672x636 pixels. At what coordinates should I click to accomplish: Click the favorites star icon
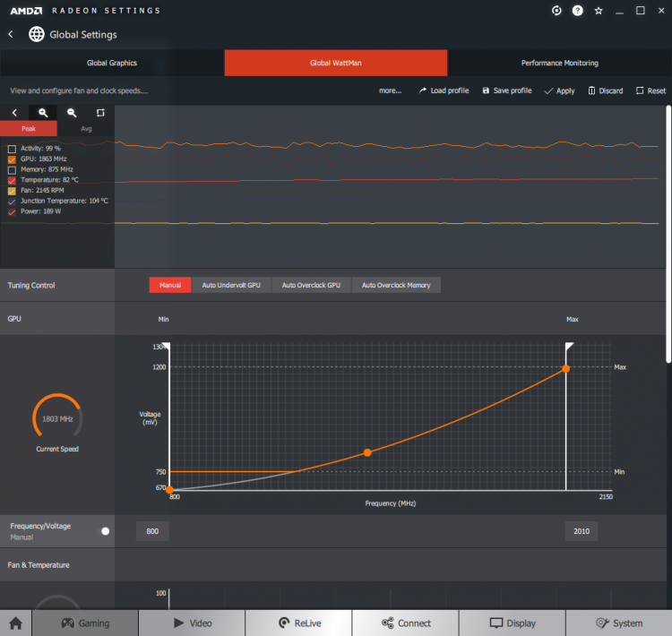point(599,11)
